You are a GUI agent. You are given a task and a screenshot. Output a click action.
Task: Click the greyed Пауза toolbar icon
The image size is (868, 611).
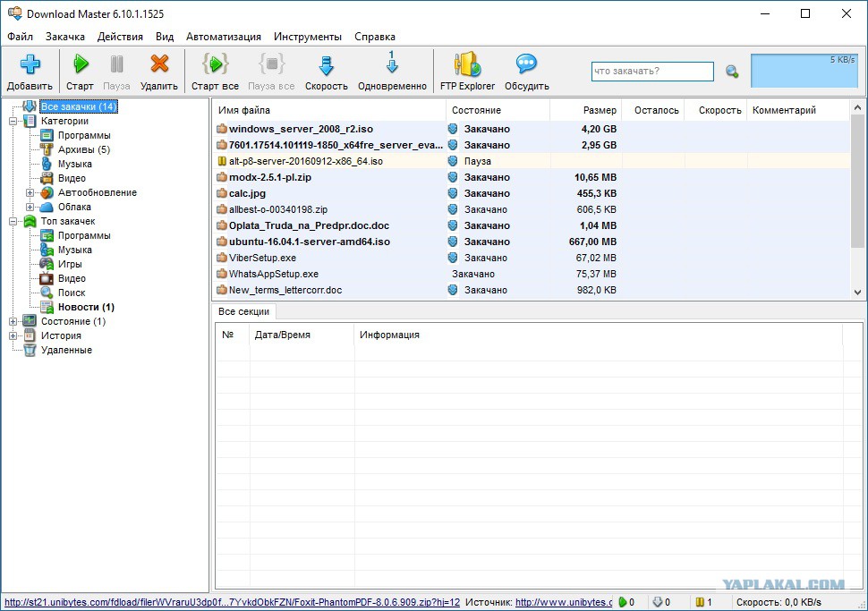[x=117, y=64]
